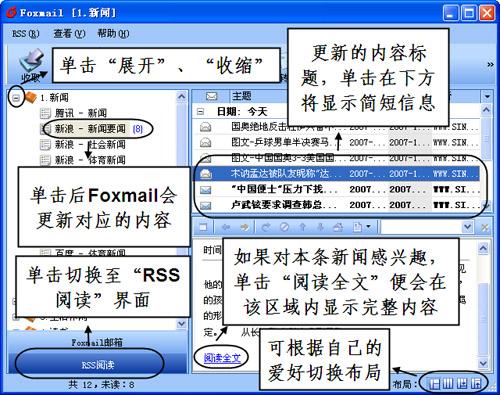Collapse the 1.新闻 tree node
The image size is (500, 395).
click(x=16, y=98)
